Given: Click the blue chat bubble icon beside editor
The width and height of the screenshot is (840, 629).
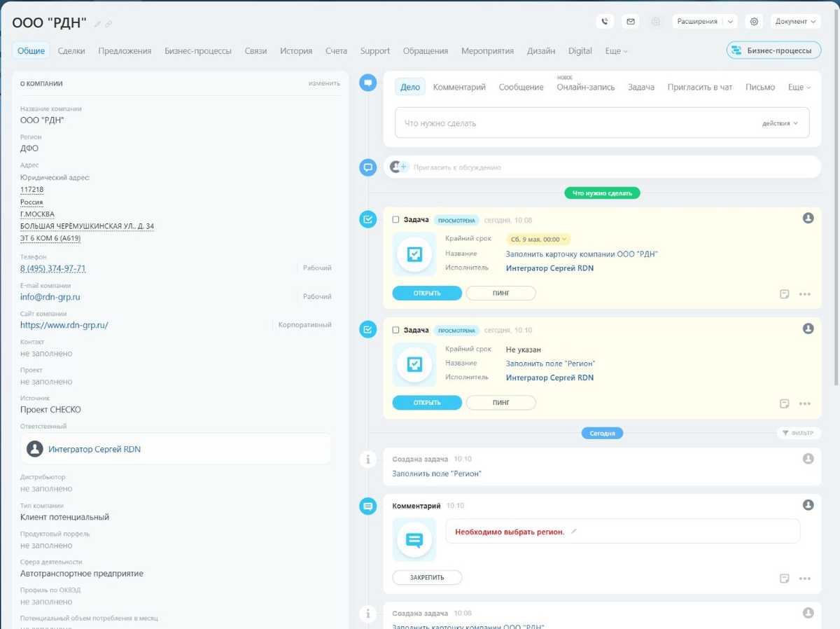Looking at the screenshot, I should pos(367,83).
